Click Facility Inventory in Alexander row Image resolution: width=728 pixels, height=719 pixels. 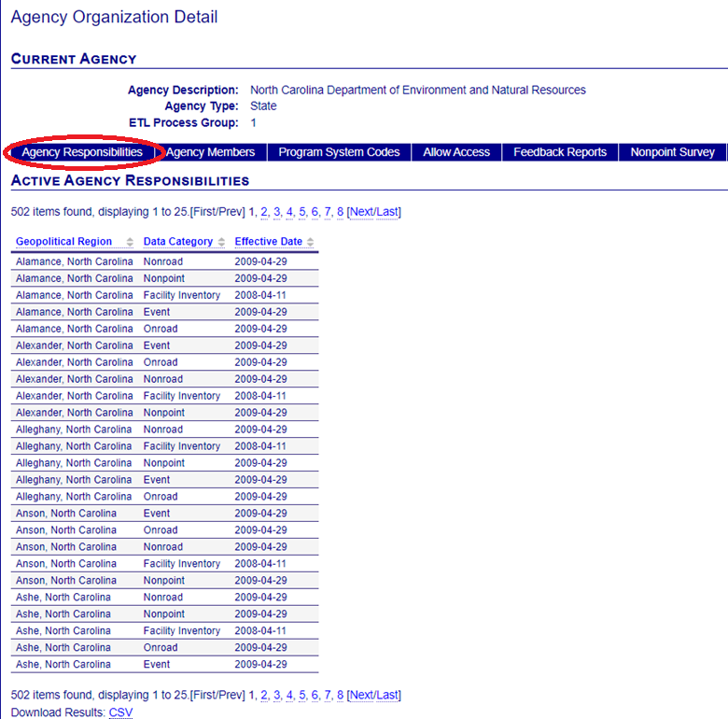coord(182,396)
